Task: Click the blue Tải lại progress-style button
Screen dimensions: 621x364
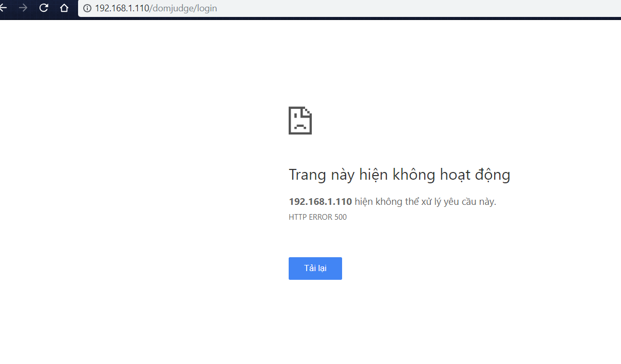Action: 315,268
